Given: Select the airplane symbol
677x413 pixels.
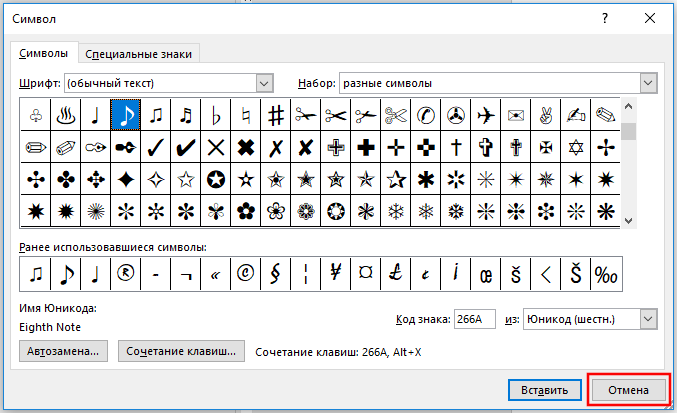Looking at the screenshot, I should (486, 115).
